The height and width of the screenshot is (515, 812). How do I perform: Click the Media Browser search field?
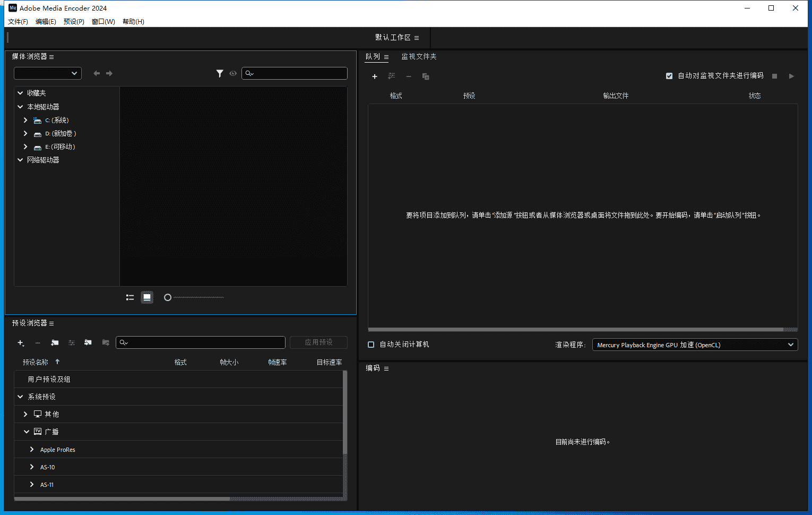[x=295, y=73]
